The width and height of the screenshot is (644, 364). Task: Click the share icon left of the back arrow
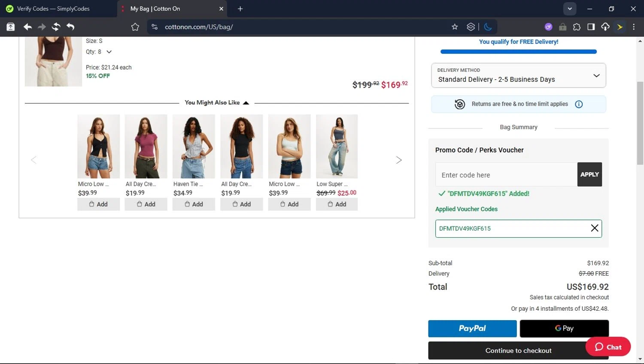click(x=11, y=27)
